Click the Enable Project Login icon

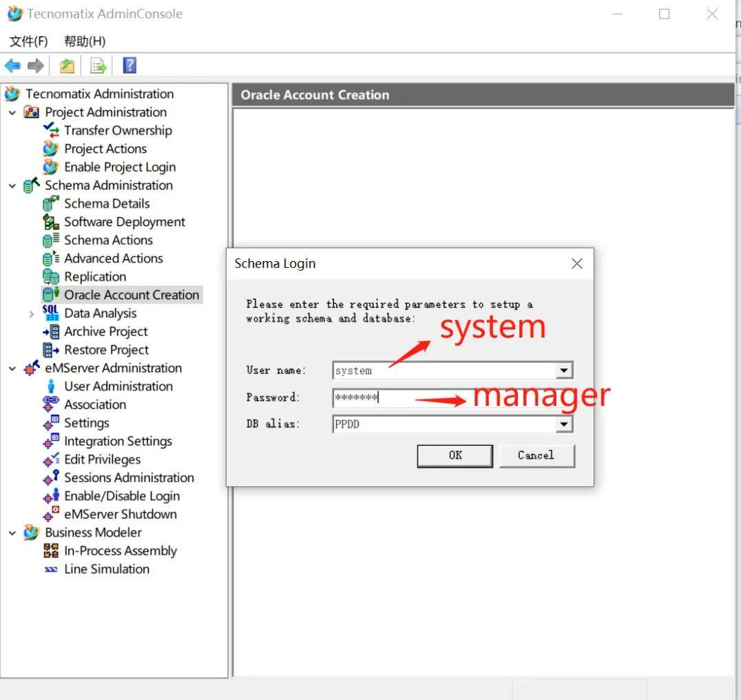[x=50, y=167]
